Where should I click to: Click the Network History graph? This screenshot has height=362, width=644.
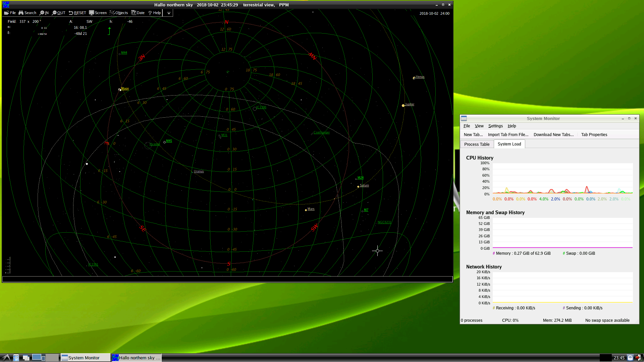coord(562,287)
